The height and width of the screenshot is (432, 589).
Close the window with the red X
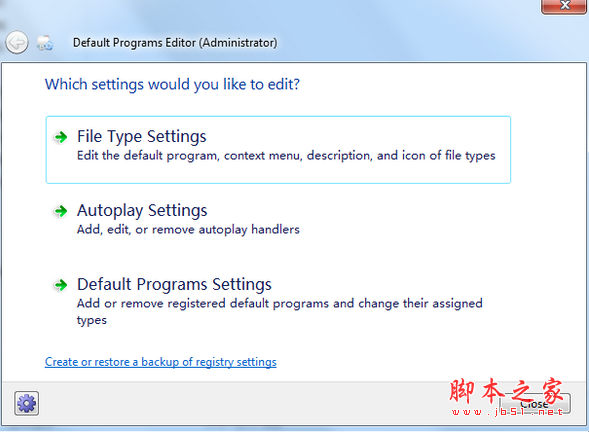(x=564, y=6)
